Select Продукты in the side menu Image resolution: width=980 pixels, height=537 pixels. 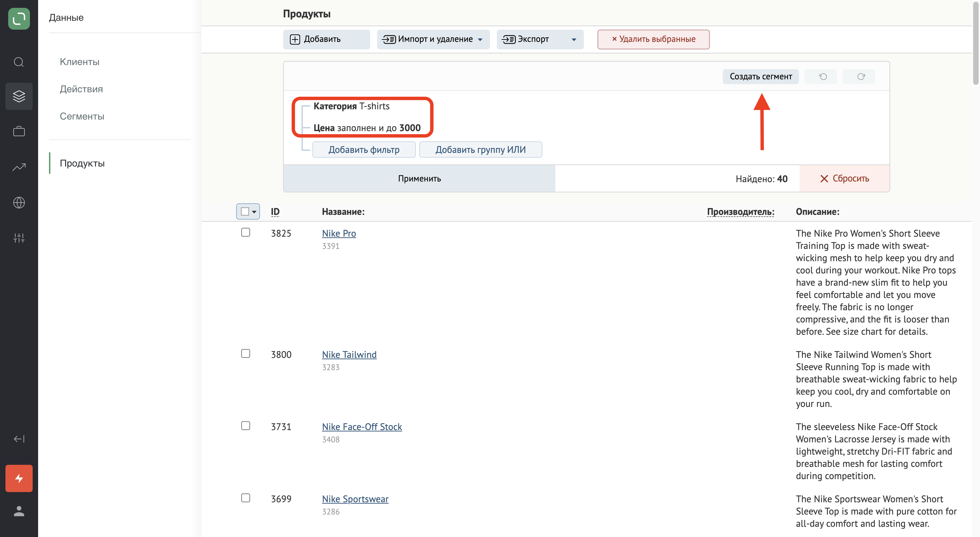(82, 163)
